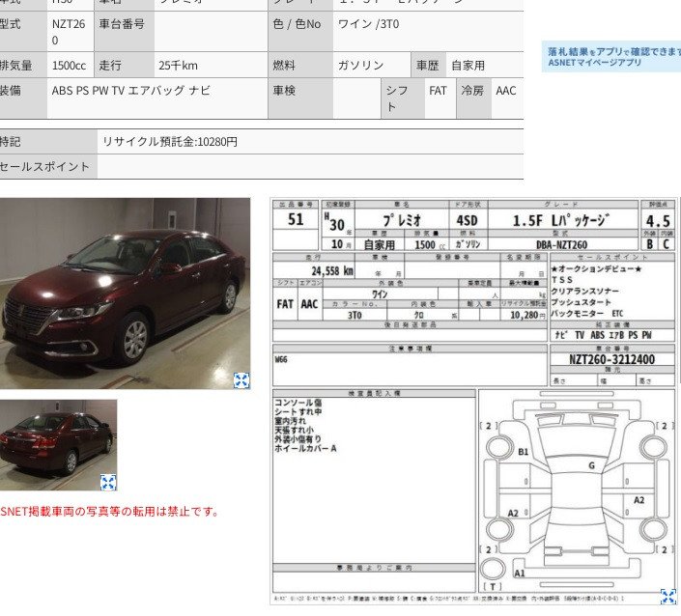
Task: Select the セールスポイント label
Action: (x=44, y=167)
